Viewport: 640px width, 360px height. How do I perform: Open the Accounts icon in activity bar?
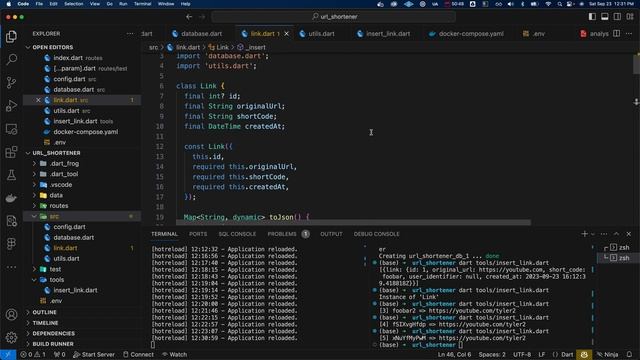[11, 315]
